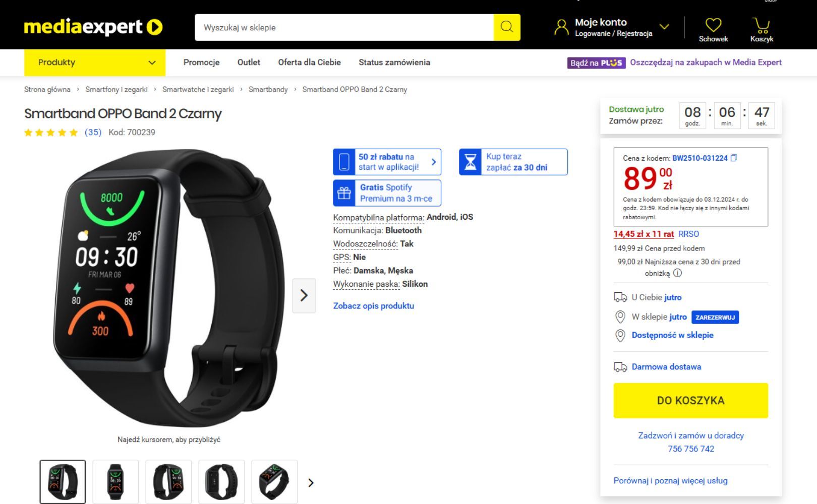Click the mediaexpert logo
Viewport: 817px width, 504px height.
(x=93, y=27)
